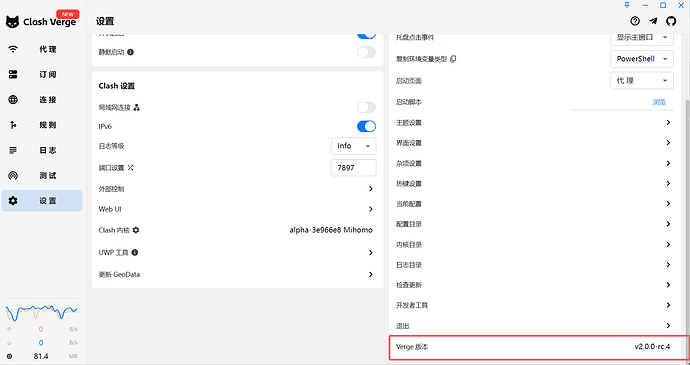Open the Clash 内核 gear icon
This screenshot has height=365, width=690.
(136, 230)
